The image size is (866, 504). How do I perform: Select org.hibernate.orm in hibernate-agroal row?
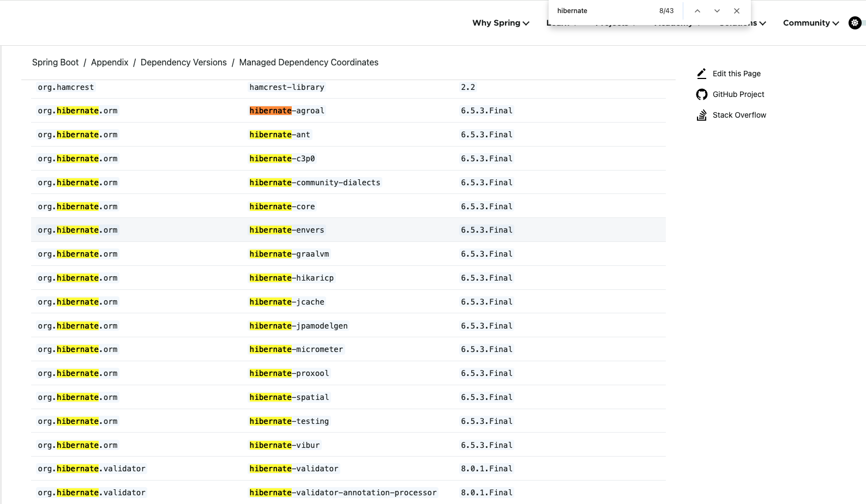(x=77, y=111)
